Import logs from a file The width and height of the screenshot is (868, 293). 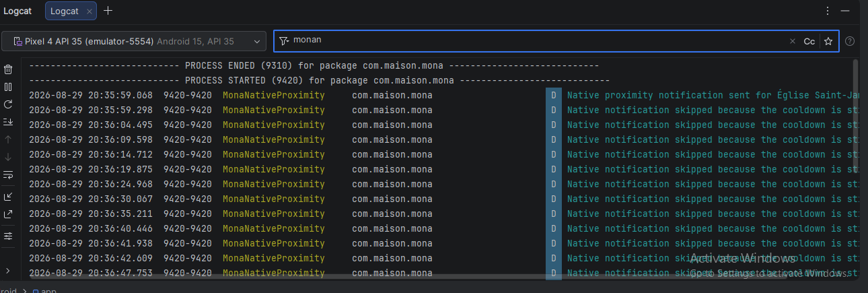pos(8,197)
